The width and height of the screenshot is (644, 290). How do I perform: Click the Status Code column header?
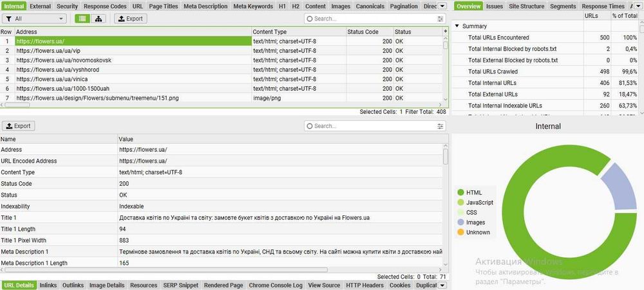click(x=369, y=32)
